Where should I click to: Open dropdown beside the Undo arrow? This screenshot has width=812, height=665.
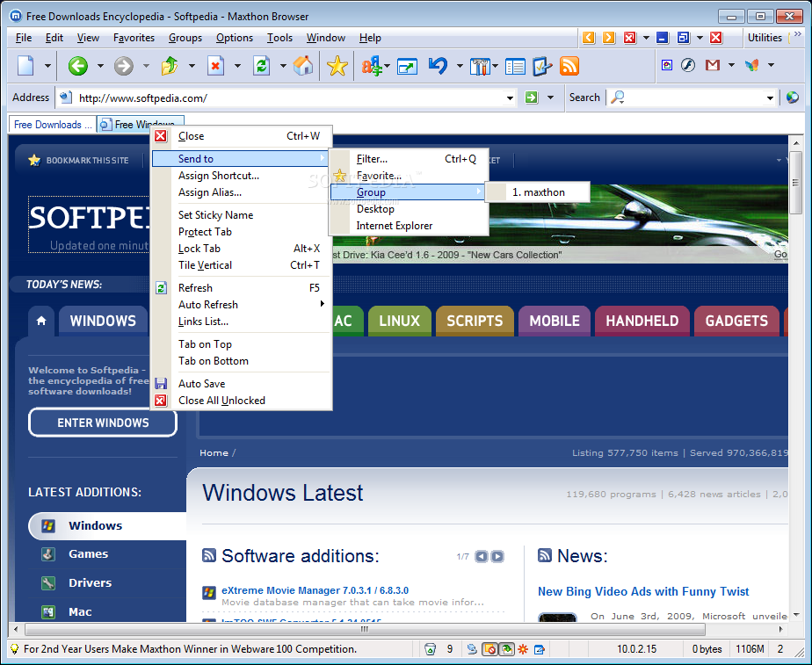(460, 66)
